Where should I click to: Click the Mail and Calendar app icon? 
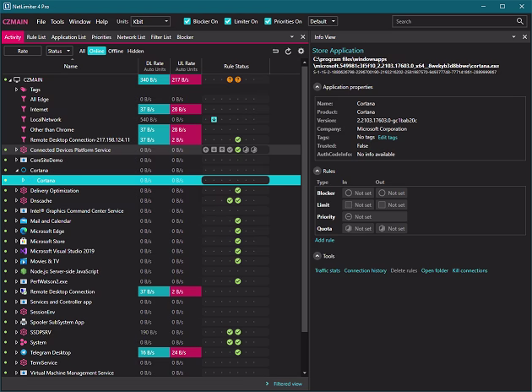24,221
